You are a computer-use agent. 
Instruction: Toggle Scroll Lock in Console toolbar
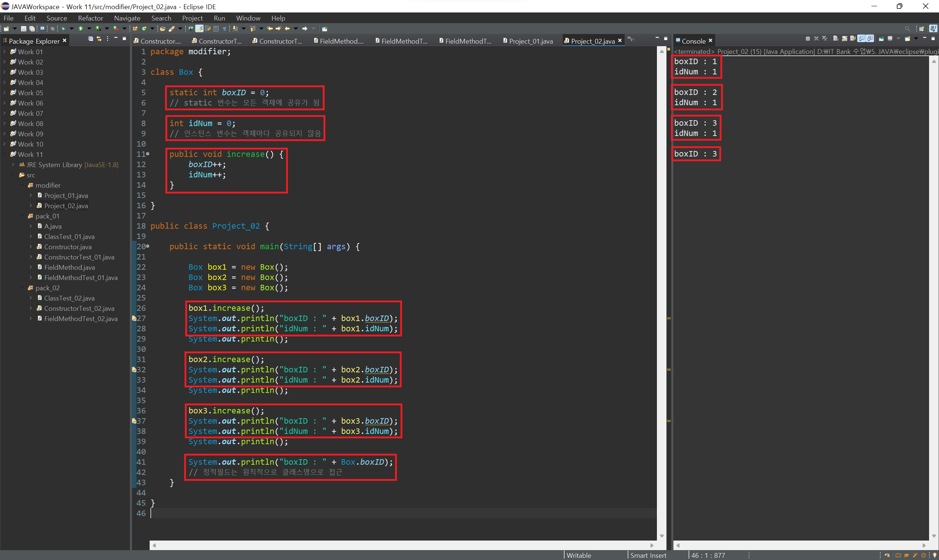click(844, 38)
